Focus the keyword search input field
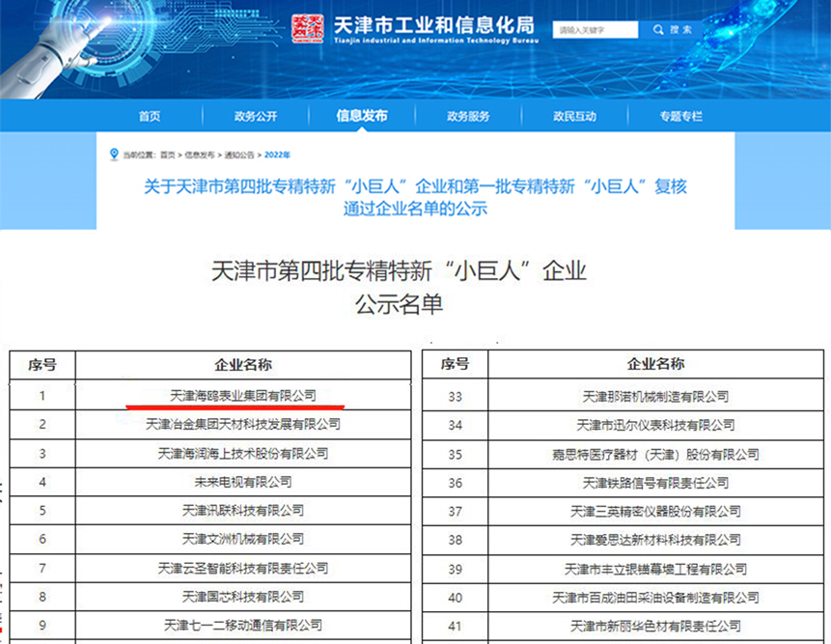 (x=596, y=30)
